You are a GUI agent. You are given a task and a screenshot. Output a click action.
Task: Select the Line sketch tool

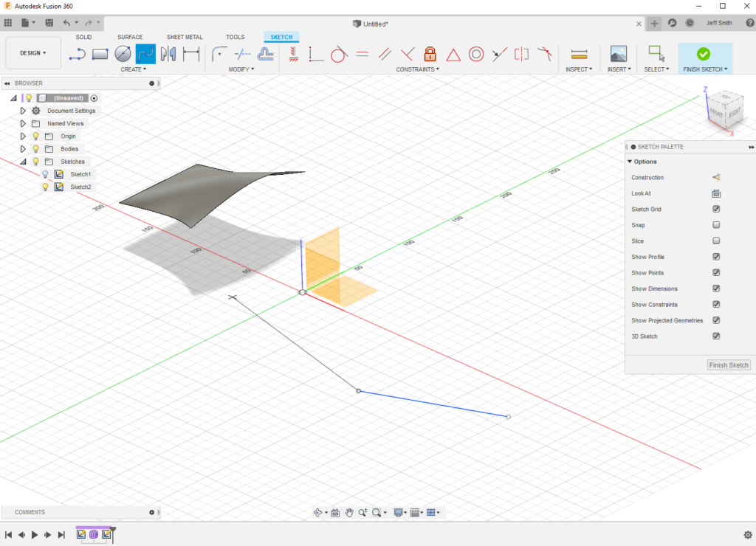(78, 54)
